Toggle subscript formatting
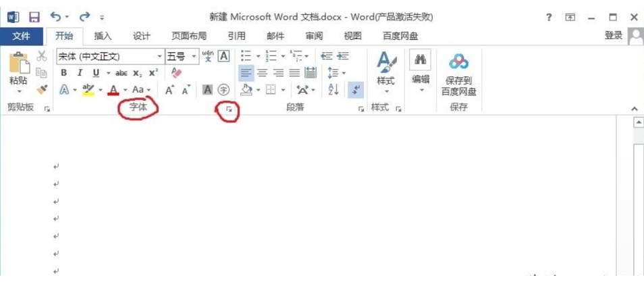 click(x=138, y=73)
